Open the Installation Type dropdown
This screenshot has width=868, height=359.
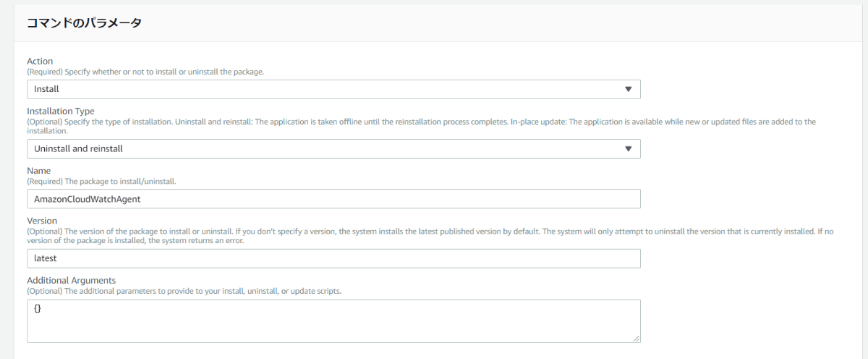(x=333, y=148)
